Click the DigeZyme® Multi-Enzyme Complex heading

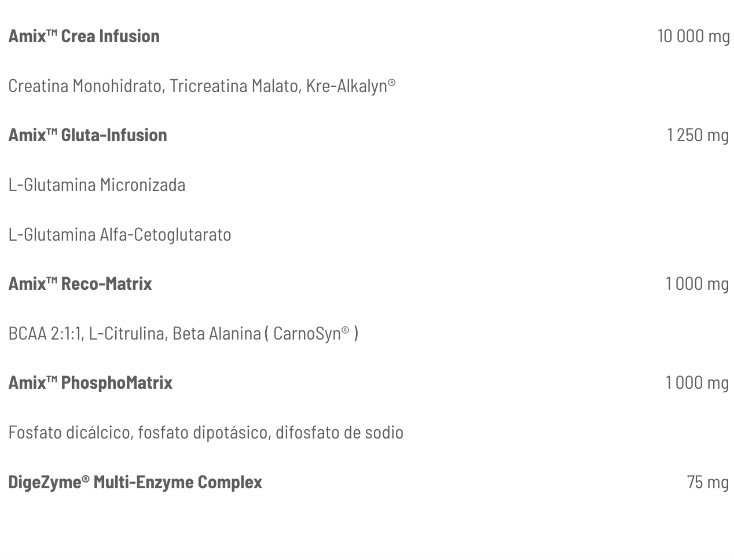tap(135, 482)
